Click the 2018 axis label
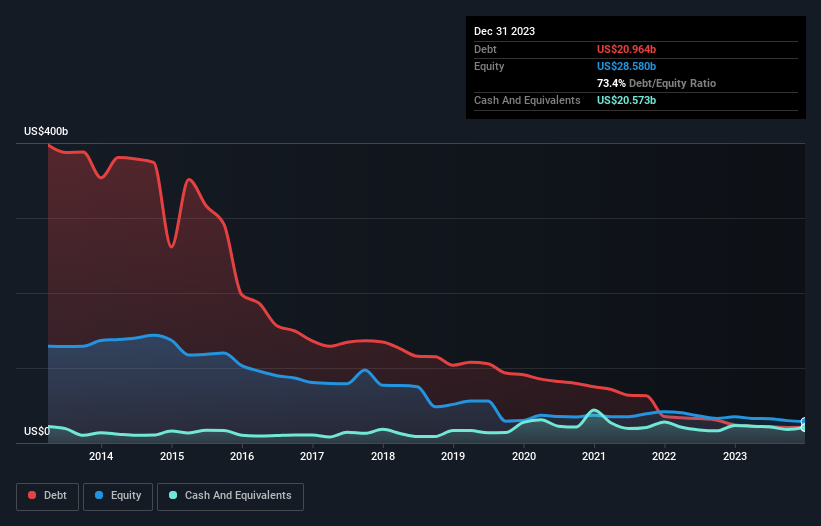The image size is (821, 526). coord(383,456)
